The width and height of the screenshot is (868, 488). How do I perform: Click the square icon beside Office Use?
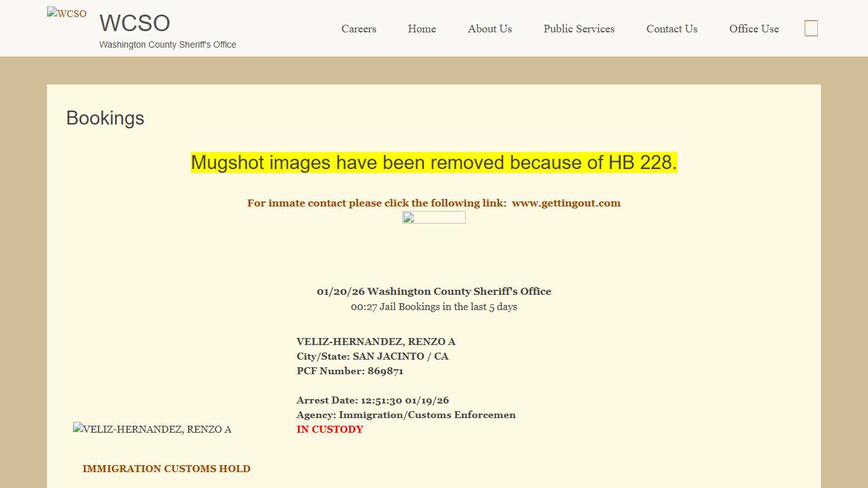click(x=811, y=29)
